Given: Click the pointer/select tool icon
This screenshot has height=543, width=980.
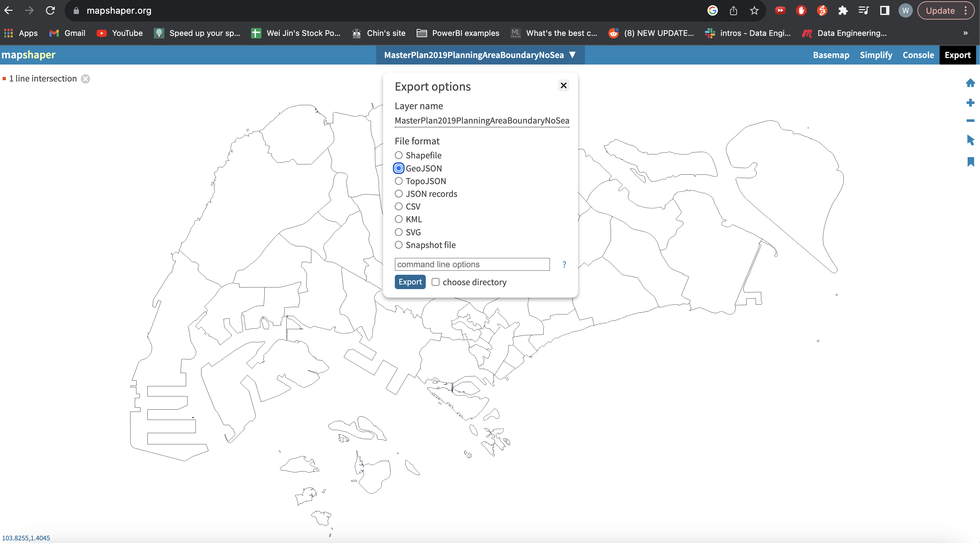Looking at the screenshot, I should pos(969,140).
